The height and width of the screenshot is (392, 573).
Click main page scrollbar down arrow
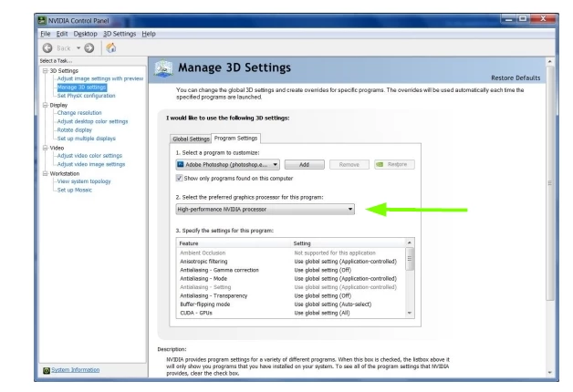(x=549, y=373)
